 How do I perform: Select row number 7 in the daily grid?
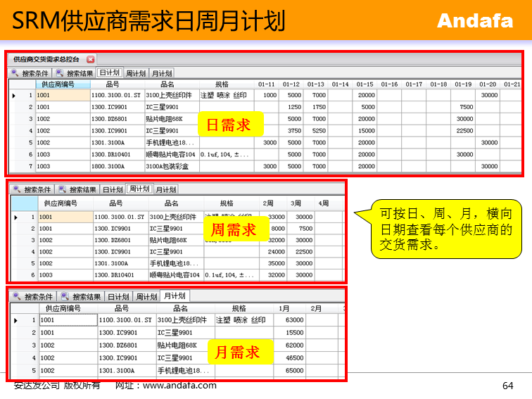[30, 167]
